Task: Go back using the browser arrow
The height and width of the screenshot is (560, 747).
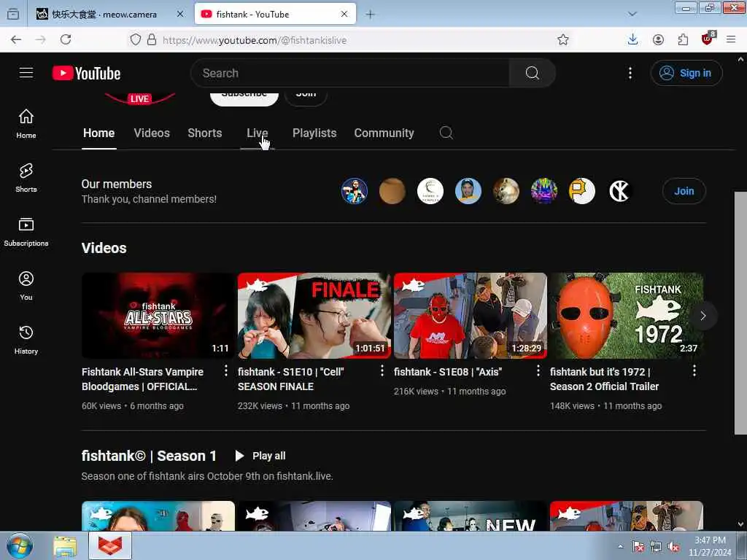Action: click(16, 39)
